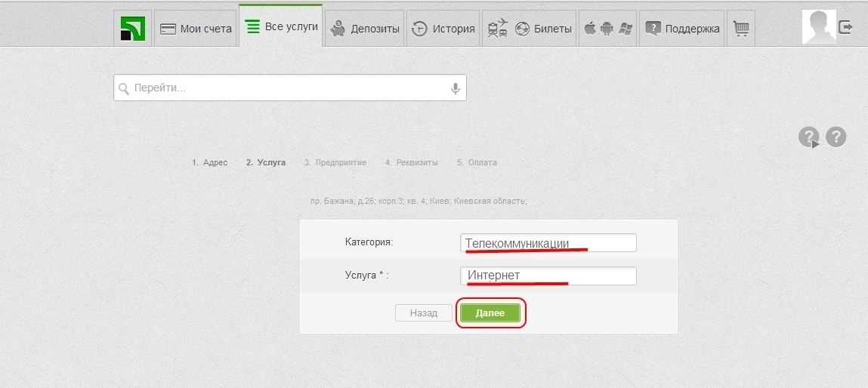Select step 4 Реквизиты
This screenshot has height=388, width=868.
[x=411, y=163]
